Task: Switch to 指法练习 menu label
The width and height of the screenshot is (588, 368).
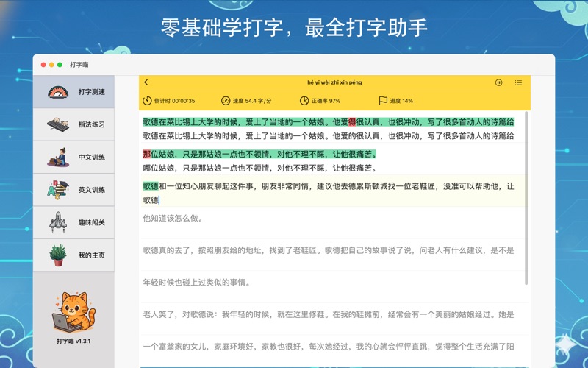Action: pos(91,124)
